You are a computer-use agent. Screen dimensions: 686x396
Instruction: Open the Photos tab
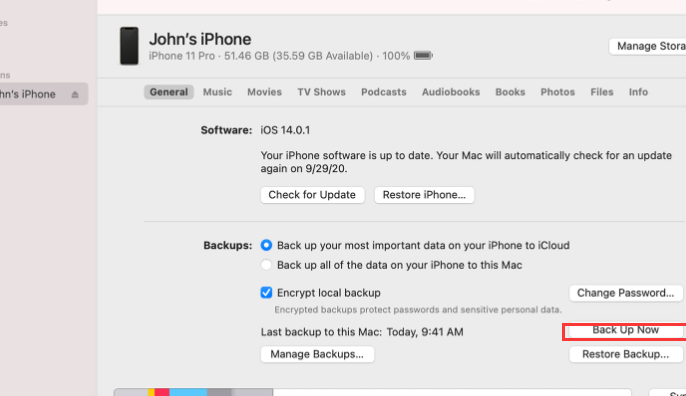click(557, 92)
